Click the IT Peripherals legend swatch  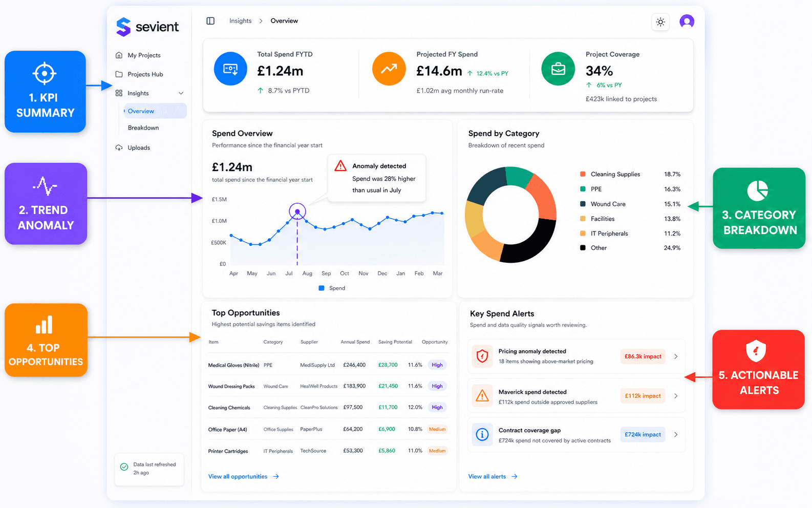pos(583,234)
